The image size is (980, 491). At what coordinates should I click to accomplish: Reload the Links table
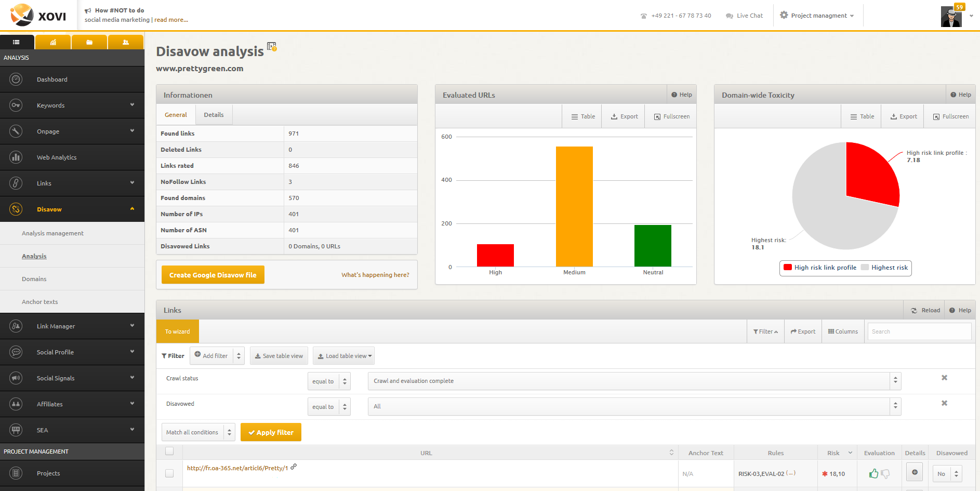[x=925, y=310]
